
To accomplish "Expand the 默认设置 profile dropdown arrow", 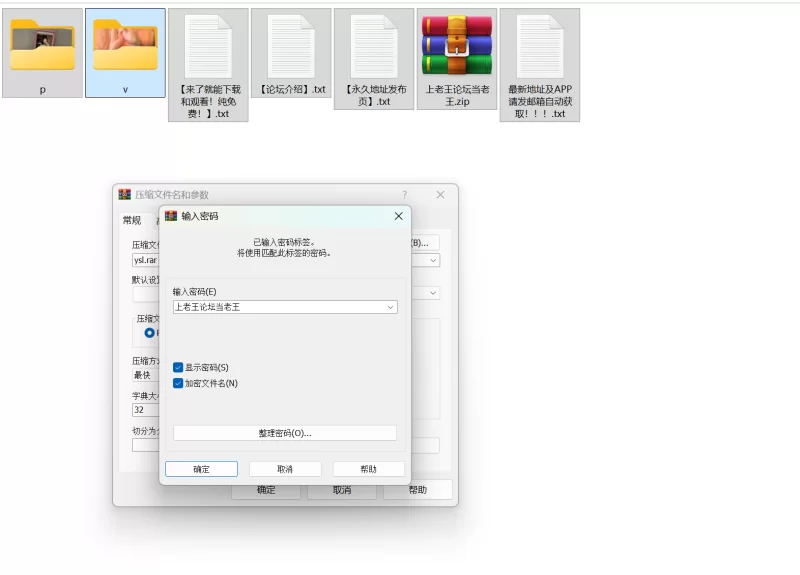I will click(433, 293).
